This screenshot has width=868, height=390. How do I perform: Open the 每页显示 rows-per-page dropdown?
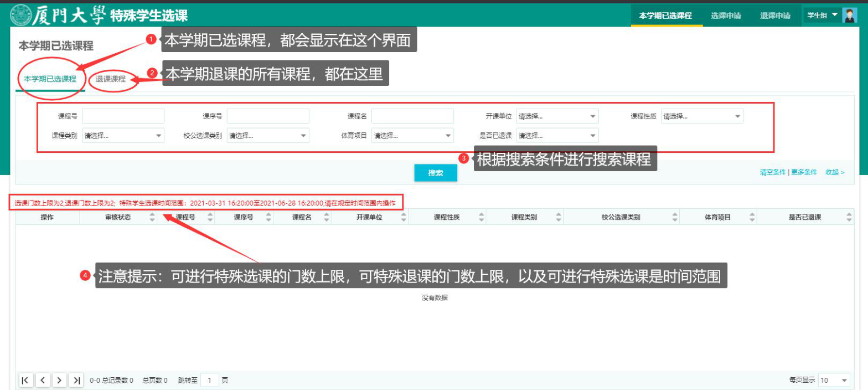click(834, 380)
